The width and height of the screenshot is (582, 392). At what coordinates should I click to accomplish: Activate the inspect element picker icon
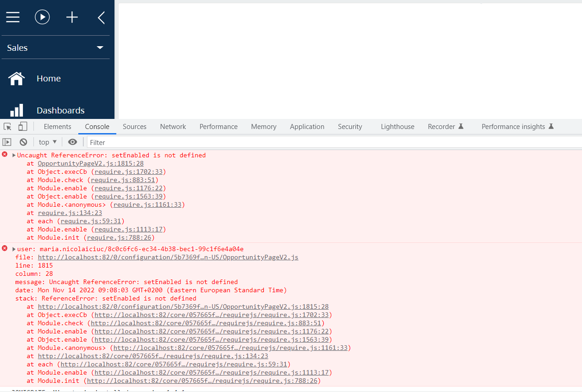(7, 127)
